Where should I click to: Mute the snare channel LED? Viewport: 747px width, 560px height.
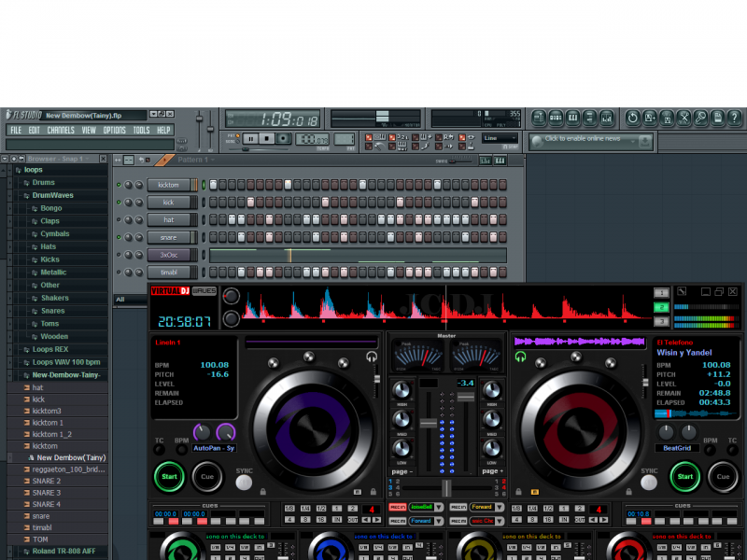119,237
